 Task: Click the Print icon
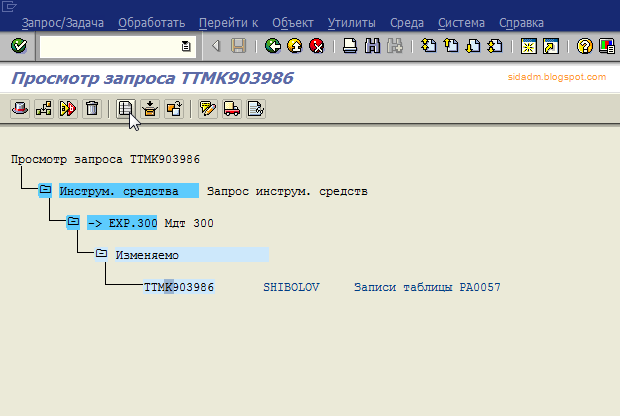[350, 46]
